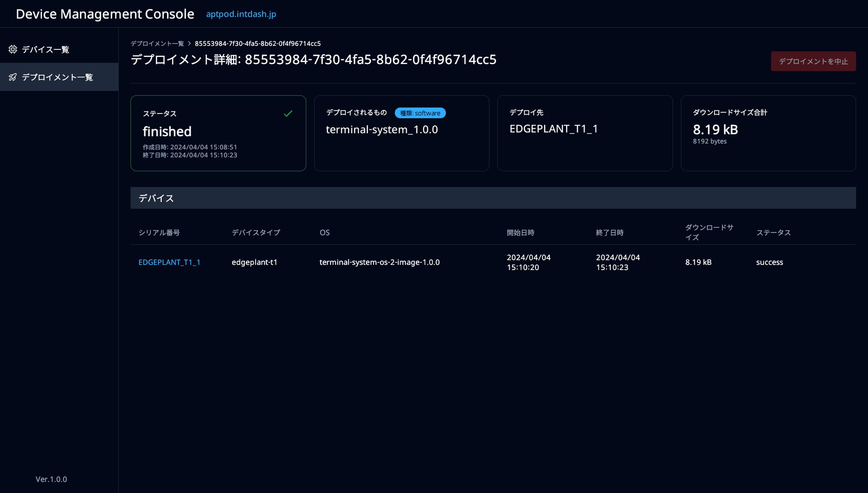Click the 開始日時 column header
This screenshot has width=868, height=493.
click(x=520, y=233)
